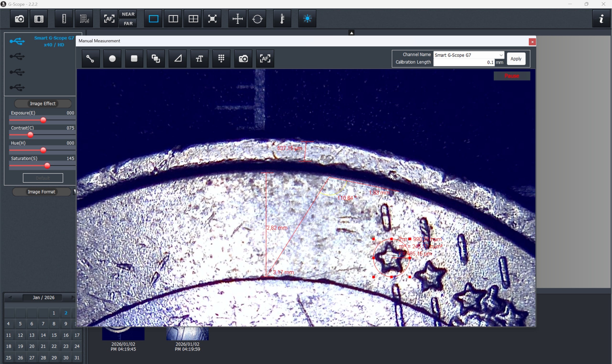The image size is (612, 364).
Task: Toggle the LED light icon
Action: click(307, 19)
